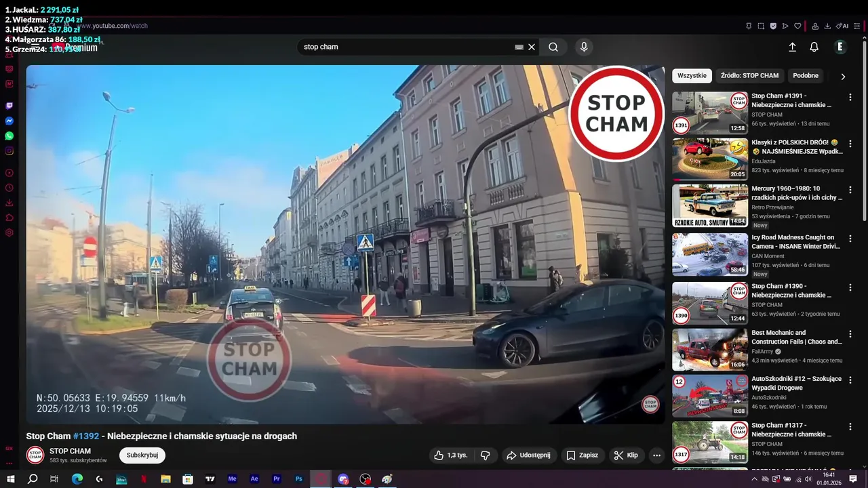The width and height of the screenshot is (868, 488).
Task: Open options menu for 'Mercury 1960–1980'
Action: coord(850,190)
